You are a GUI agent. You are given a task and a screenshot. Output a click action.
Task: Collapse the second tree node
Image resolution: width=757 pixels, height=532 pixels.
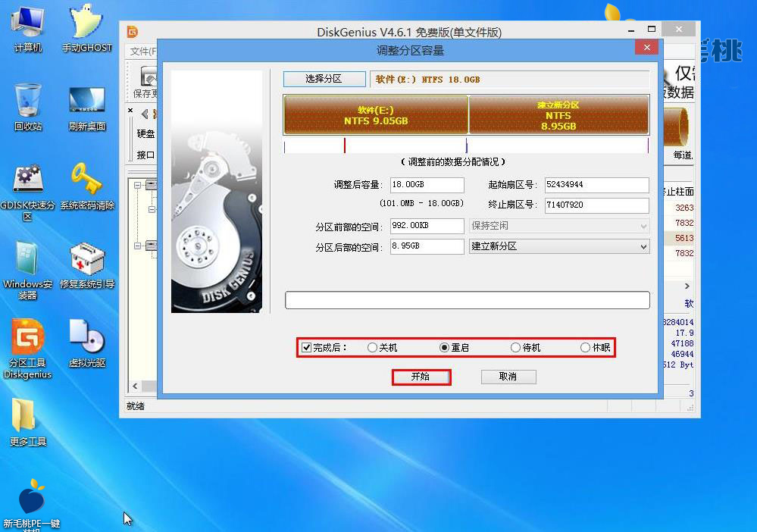152,209
